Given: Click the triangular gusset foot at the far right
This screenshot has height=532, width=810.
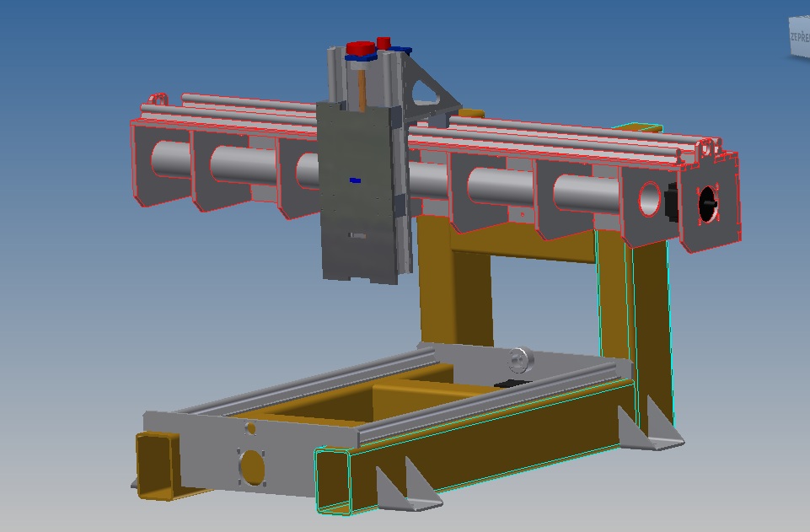Looking at the screenshot, I should [x=655, y=429].
